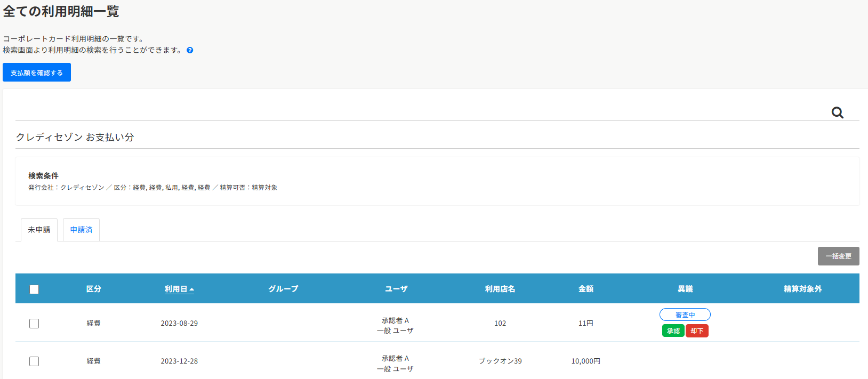Click the 精算対象外 column header
Viewport: 868px width, 379px height.
pos(802,289)
